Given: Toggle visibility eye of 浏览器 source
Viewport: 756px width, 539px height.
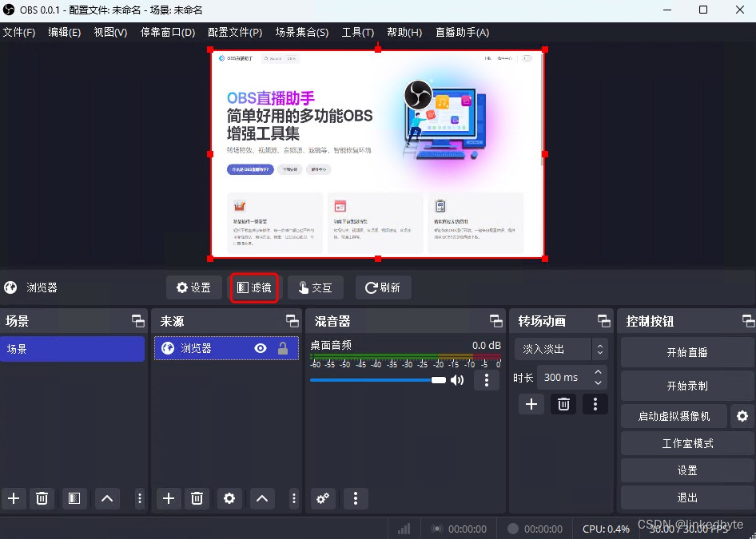Looking at the screenshot, I should click(x=261, y=348).
